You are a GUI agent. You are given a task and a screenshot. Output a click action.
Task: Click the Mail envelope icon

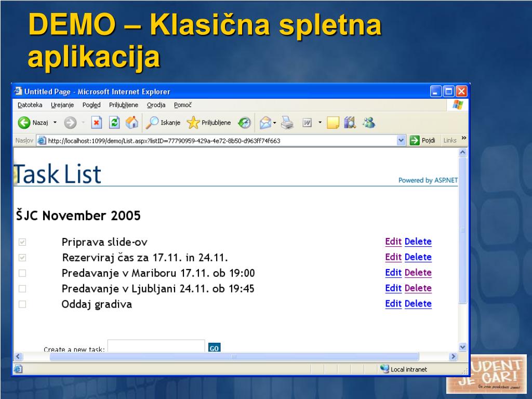point(265,123)
